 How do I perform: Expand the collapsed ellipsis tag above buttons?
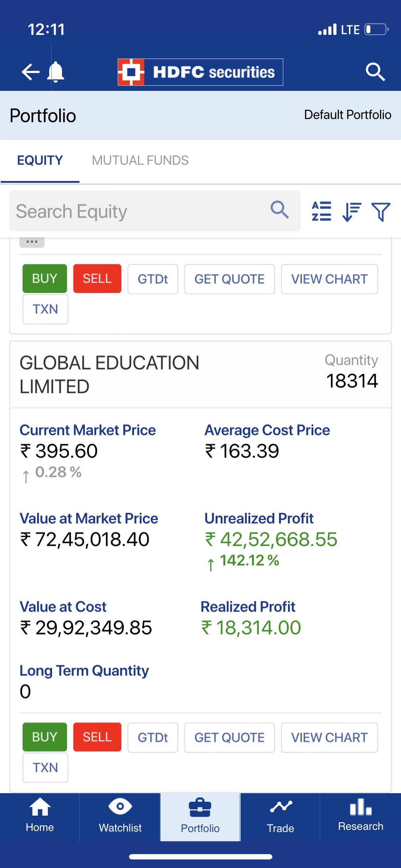coord(32,242)
